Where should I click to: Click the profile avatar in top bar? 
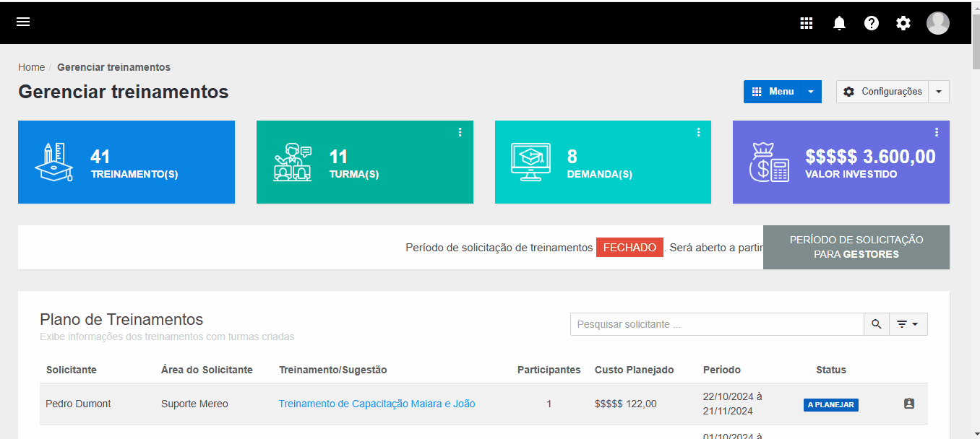click(938, 22)
